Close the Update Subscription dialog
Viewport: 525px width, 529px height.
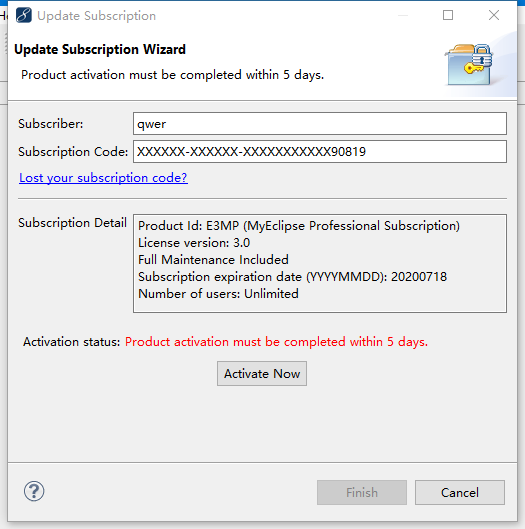[494, 15]
